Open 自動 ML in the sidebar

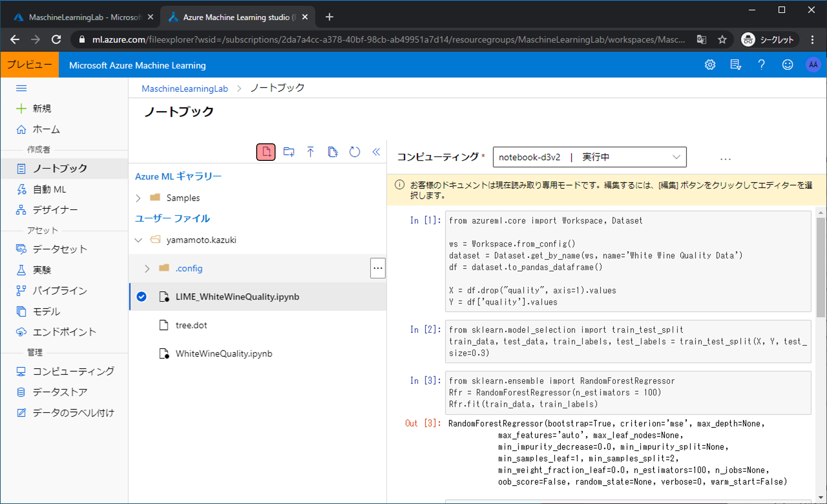tap(49, 190)
